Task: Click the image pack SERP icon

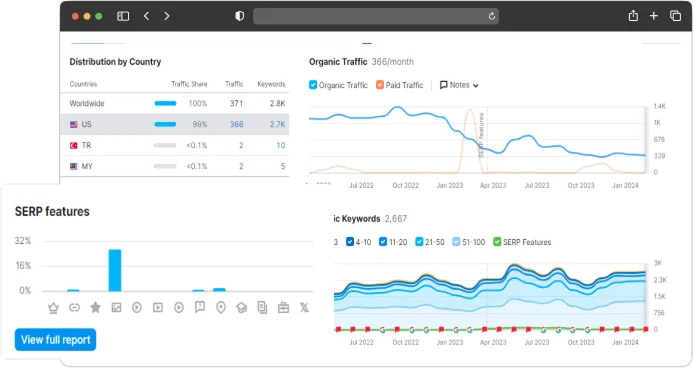Action: [x=116, y=307]
